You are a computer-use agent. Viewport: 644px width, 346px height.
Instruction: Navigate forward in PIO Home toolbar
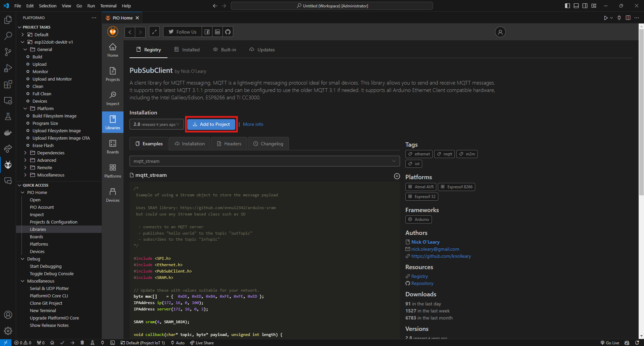coord(140,32)
